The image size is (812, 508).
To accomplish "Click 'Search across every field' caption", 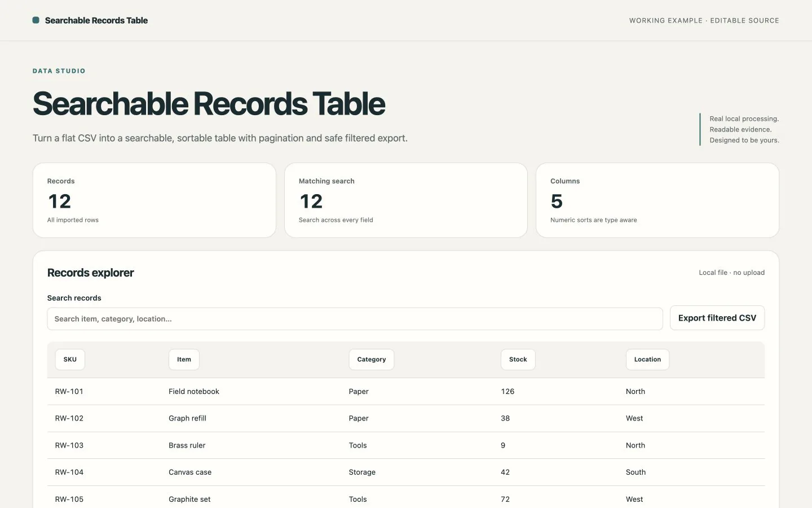I will 336,220.
